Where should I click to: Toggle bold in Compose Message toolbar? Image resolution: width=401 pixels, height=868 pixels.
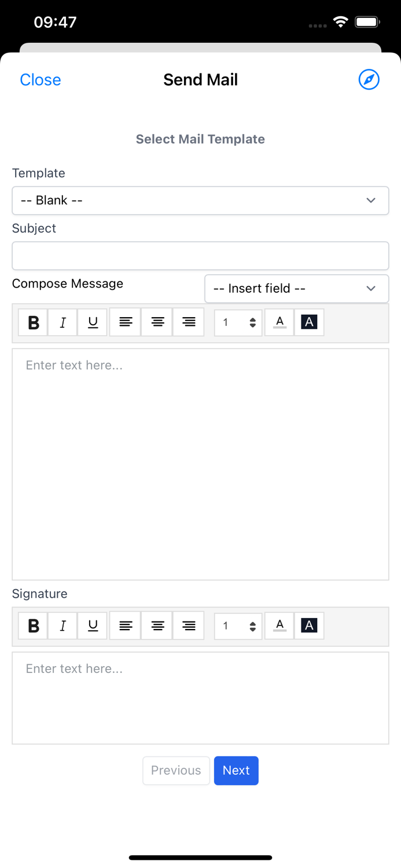[x=33, y=322]
